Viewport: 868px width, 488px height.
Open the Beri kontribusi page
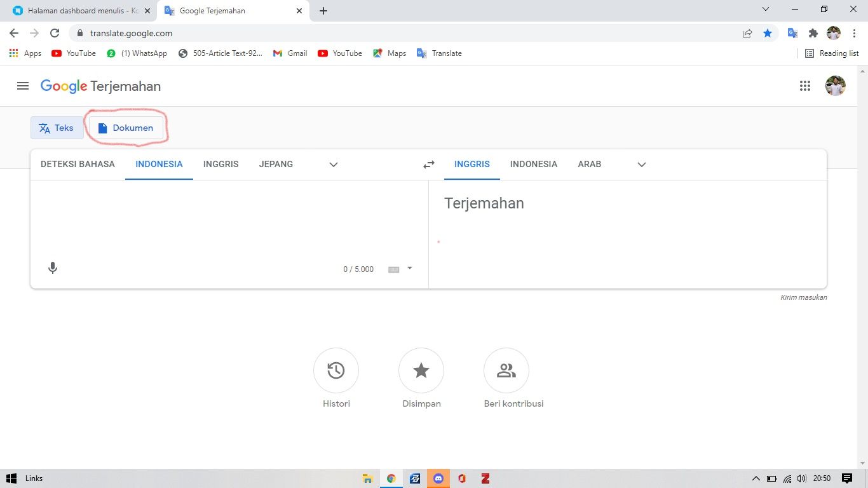506,370
